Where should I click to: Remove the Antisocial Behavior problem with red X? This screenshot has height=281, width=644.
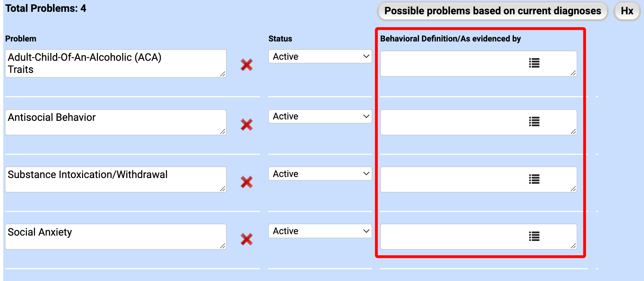click(247, 124)
